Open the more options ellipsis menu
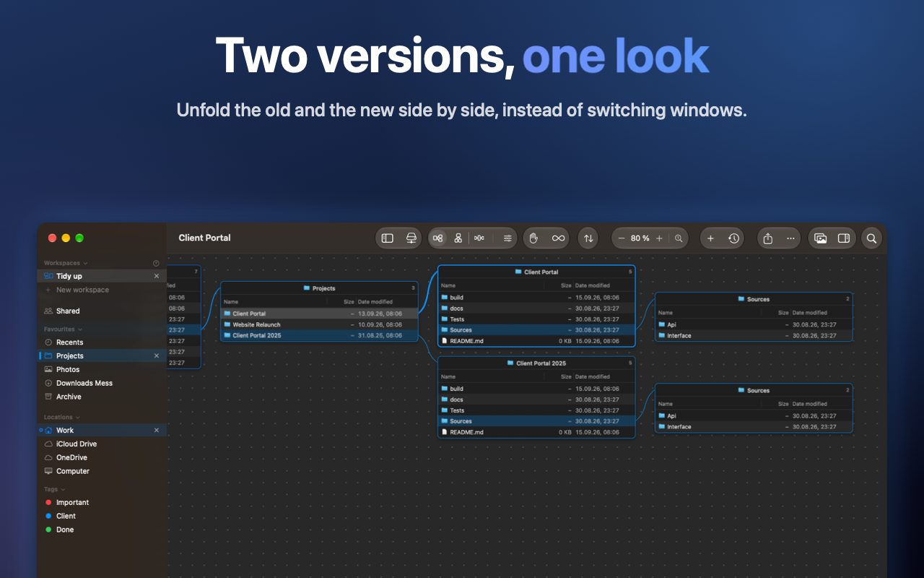 [790, 238]
